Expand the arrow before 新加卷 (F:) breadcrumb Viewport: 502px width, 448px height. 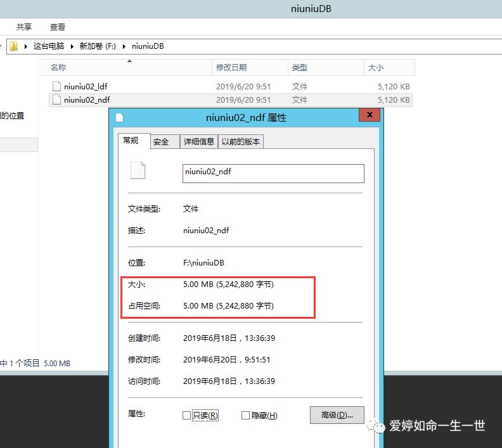tap(72, 46)
